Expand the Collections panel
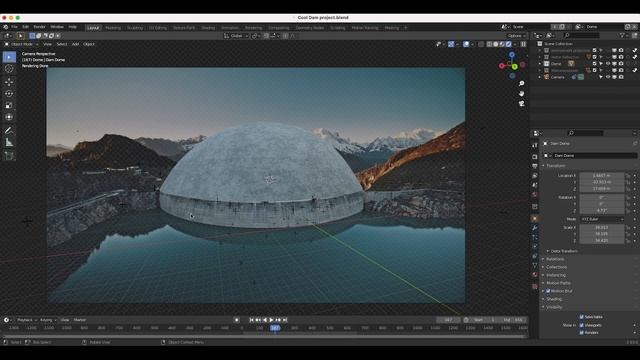 556,267
